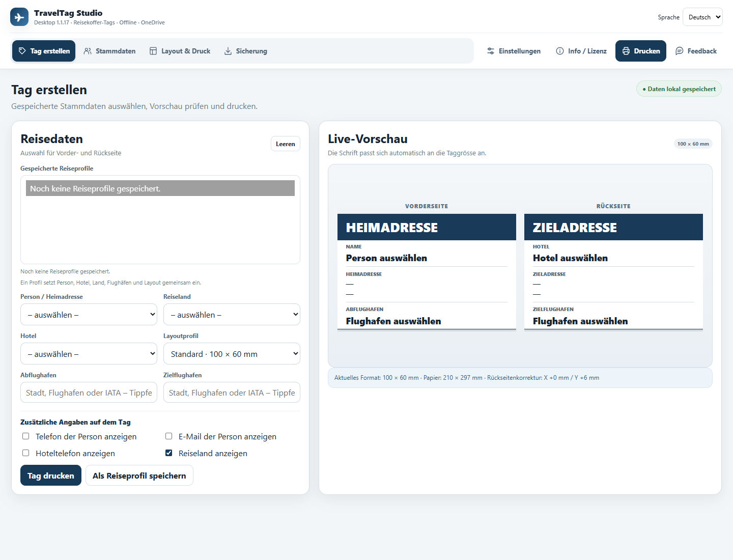Click the download icon beside Sicherung

[228, 51]
